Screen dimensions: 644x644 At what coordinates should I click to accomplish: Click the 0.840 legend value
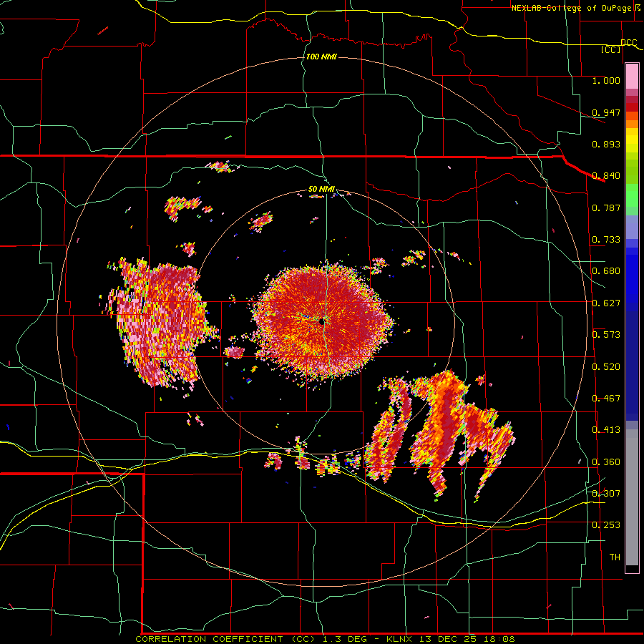point(606,176)
